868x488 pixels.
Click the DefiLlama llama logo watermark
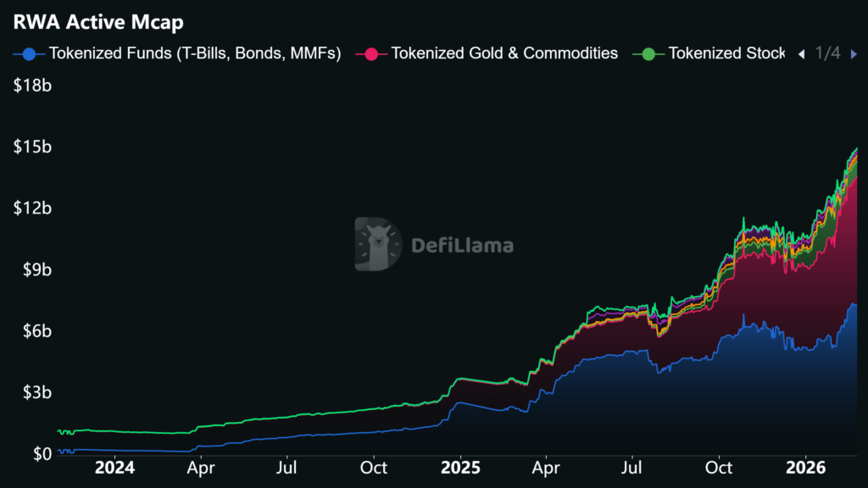[x=378, y=245]
